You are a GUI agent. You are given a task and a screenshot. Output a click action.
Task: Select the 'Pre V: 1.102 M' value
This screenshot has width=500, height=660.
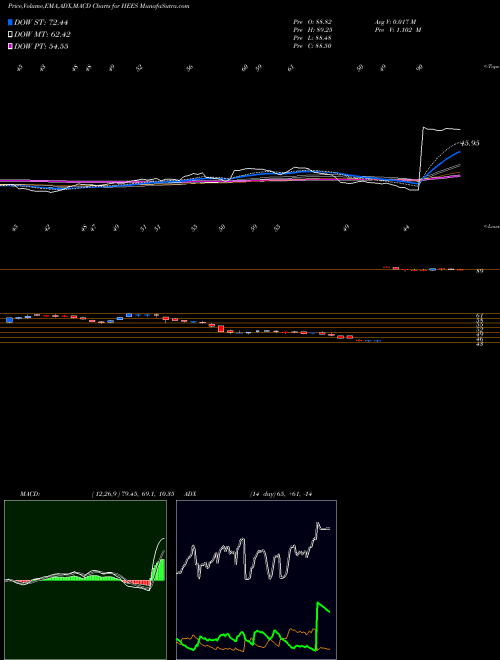pyautogui.click(x=398, y=30)
